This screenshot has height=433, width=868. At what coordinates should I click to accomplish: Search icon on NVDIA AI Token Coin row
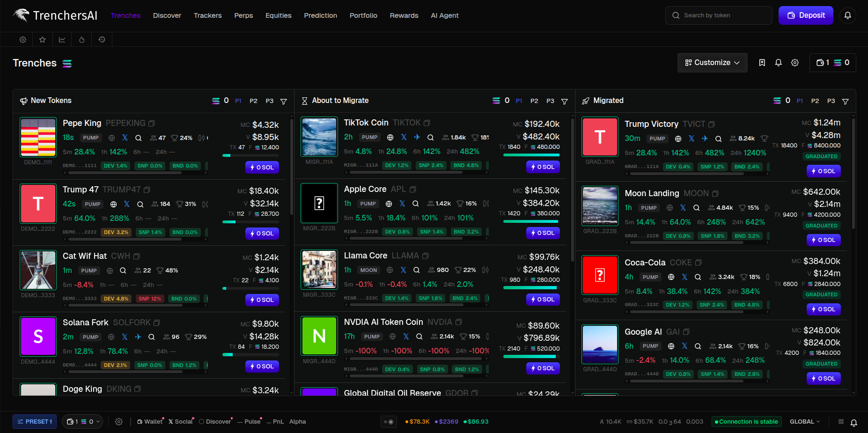[419, 337]
